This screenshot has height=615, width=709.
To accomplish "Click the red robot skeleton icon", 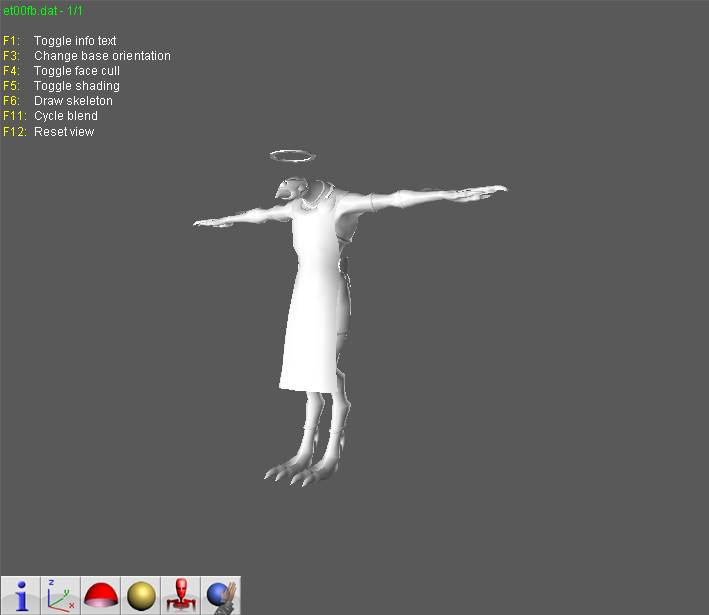I will [181, 596].
